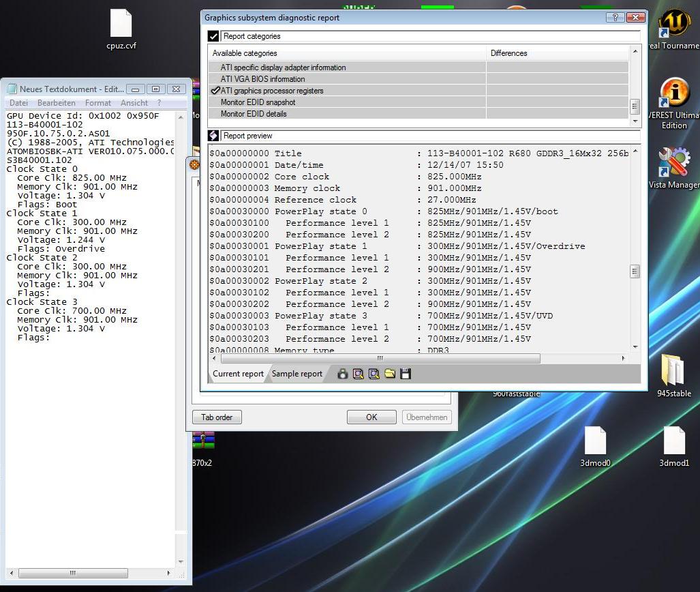Screen dimensions: 700x592
Task: Launch Vista Manager desktop shortcut
Action: click(x=675, y=168)
